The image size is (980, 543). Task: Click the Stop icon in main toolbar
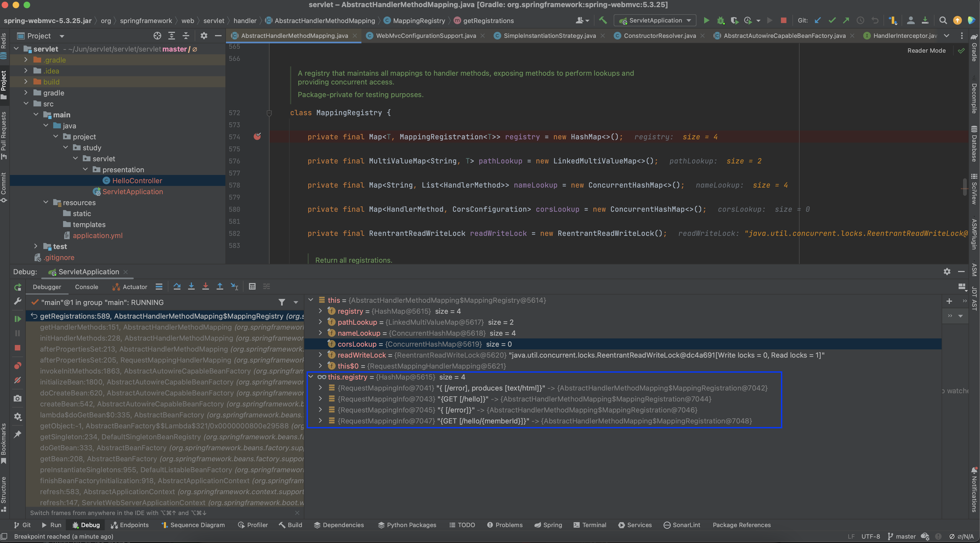click(x=783, y=21)
